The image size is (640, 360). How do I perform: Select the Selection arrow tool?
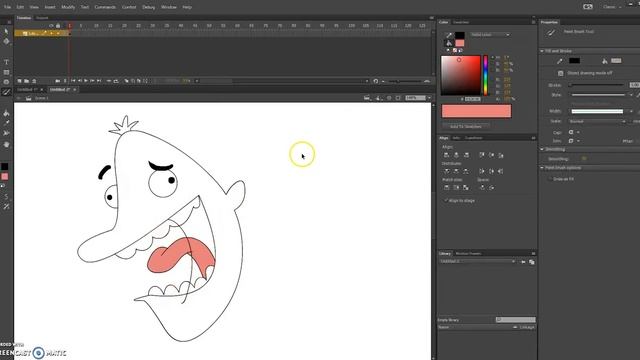[x=6, y=31]
